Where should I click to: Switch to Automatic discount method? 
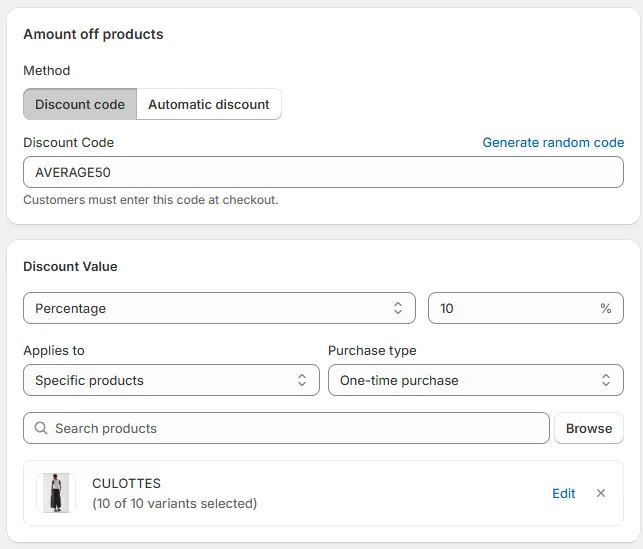(209, 104)
